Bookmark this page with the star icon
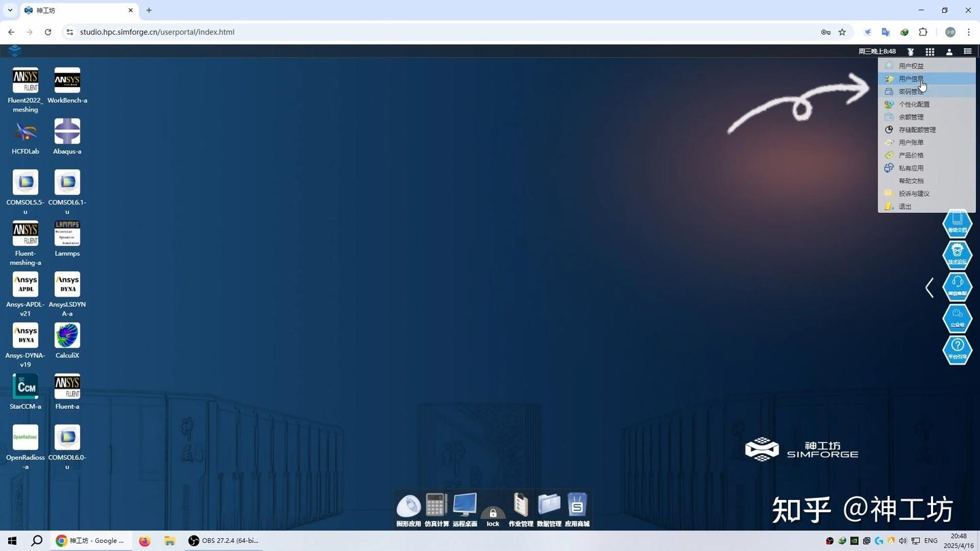This screenshot has height=551, width=980. coord(842,32)
